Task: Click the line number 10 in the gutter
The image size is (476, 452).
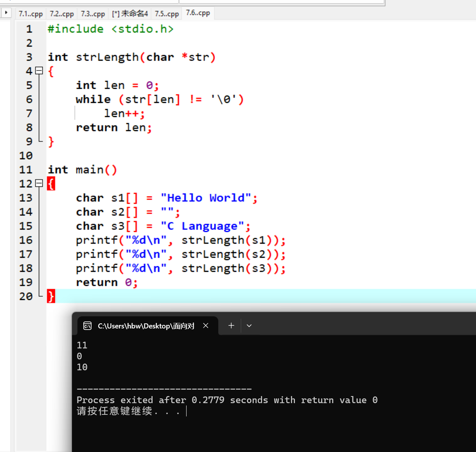Action: 26,156
